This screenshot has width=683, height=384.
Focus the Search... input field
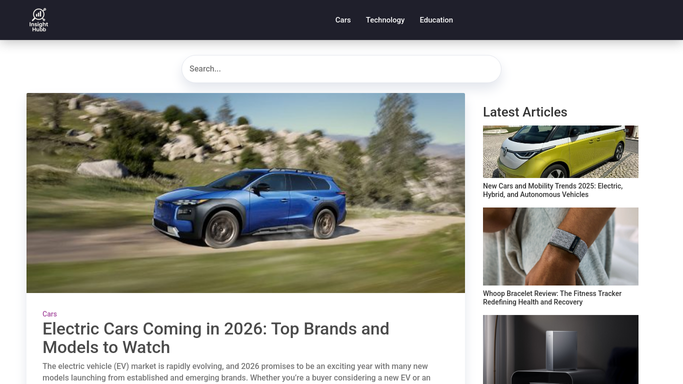pyautogui.click(x=341, y=69)
